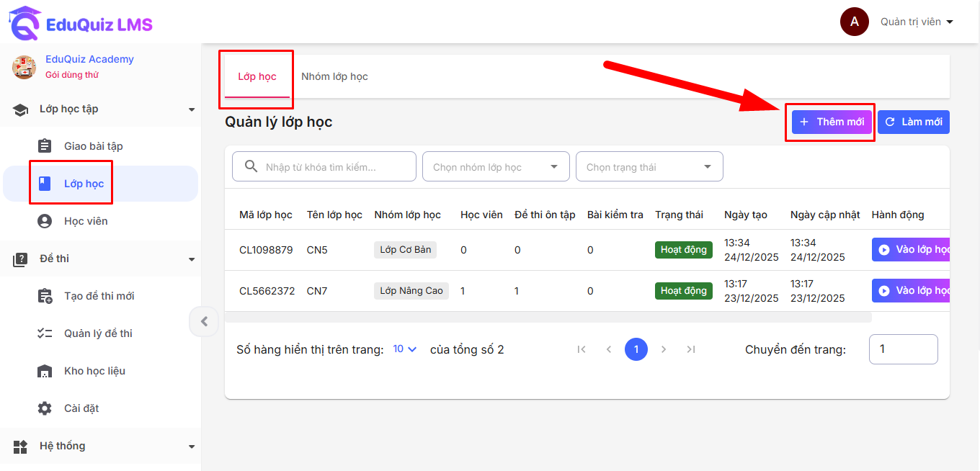
Task: Go to the previous page arrow
Action: [x=609, y=349]
